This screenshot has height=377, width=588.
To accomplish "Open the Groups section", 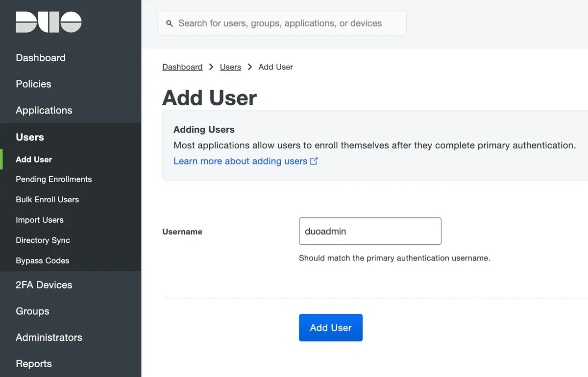I will tap(32, 311).
